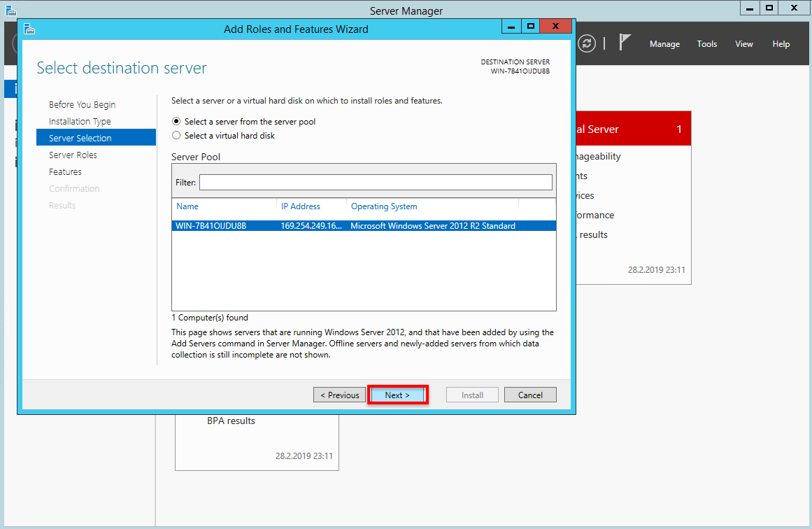
Task: Sort the server pool by Operating System column
Action: (384, 206)
